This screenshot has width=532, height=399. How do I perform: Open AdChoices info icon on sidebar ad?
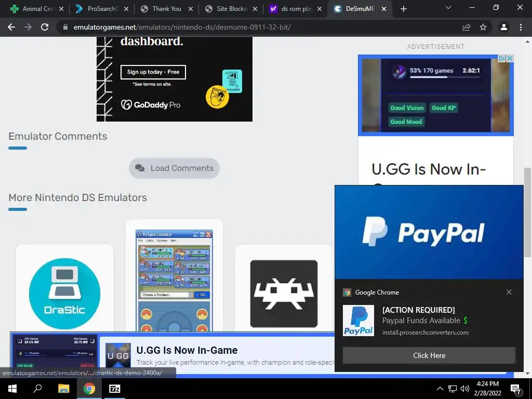(502, 58)
